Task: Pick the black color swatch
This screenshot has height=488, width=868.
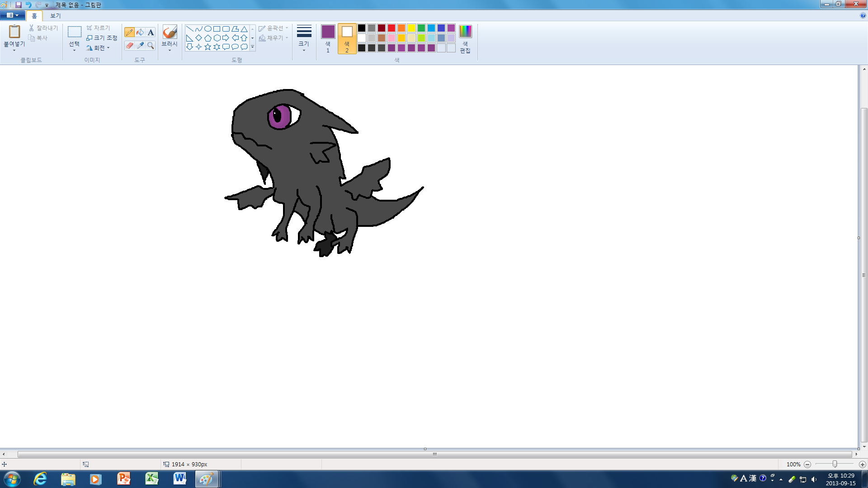Action: [362, 28]
